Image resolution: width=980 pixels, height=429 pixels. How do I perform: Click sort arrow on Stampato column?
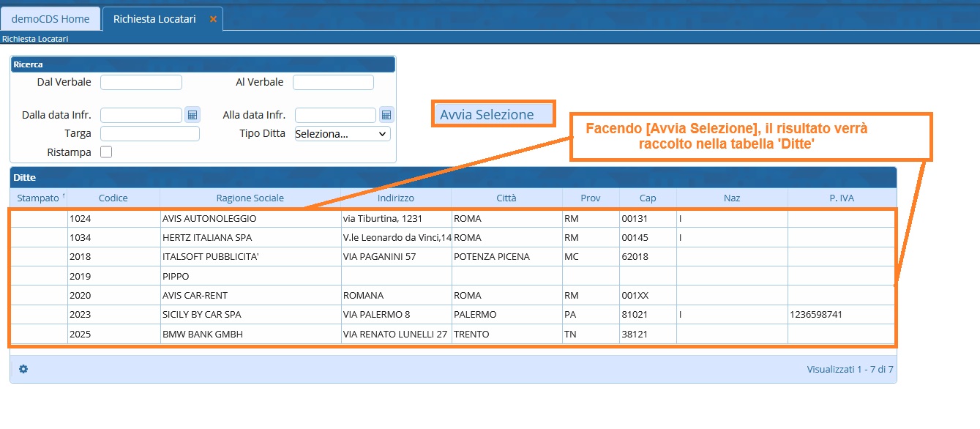click(x=64, y=195)
